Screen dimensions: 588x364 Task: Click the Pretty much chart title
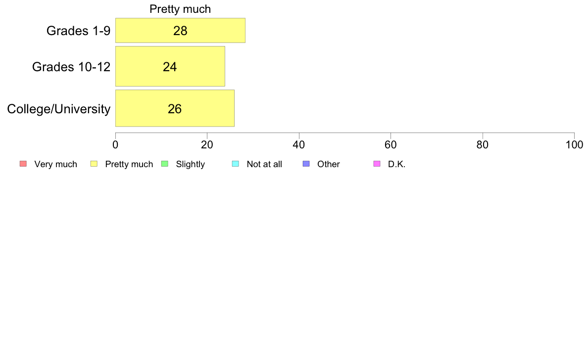180,9
